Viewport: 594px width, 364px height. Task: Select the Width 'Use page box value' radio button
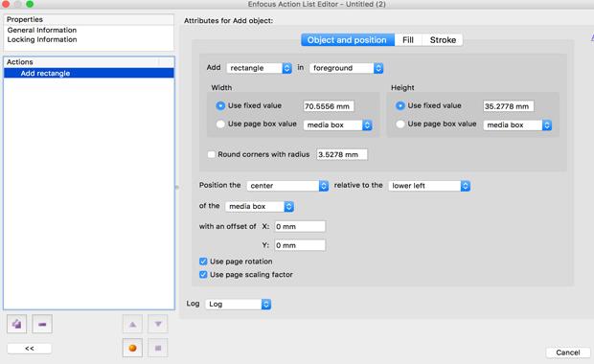click(x=220, y=124)
